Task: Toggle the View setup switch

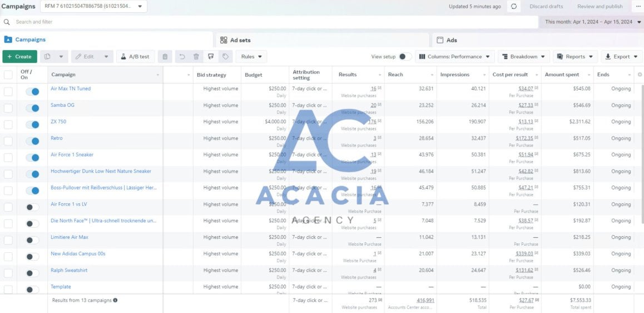Action: tap(405, 57)
